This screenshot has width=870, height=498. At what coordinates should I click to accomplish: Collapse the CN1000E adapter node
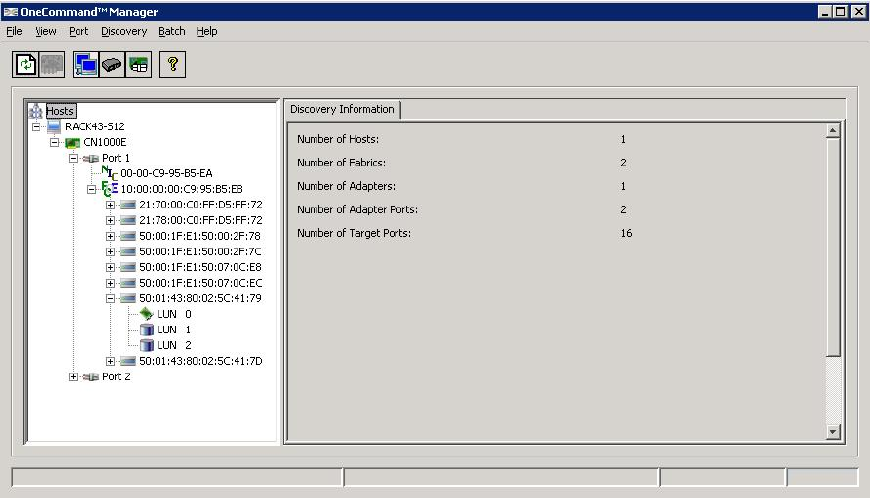54,143
